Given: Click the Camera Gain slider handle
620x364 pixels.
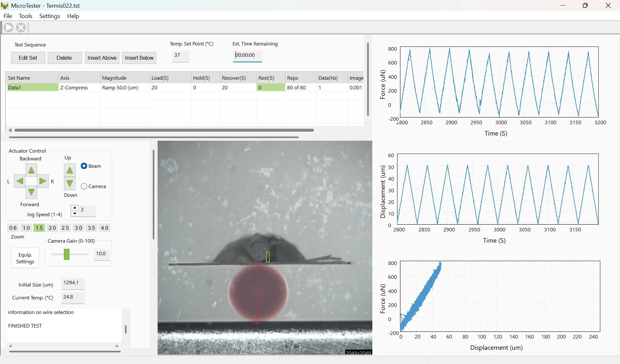Looking at the screenshot, I should click(67, 254).
